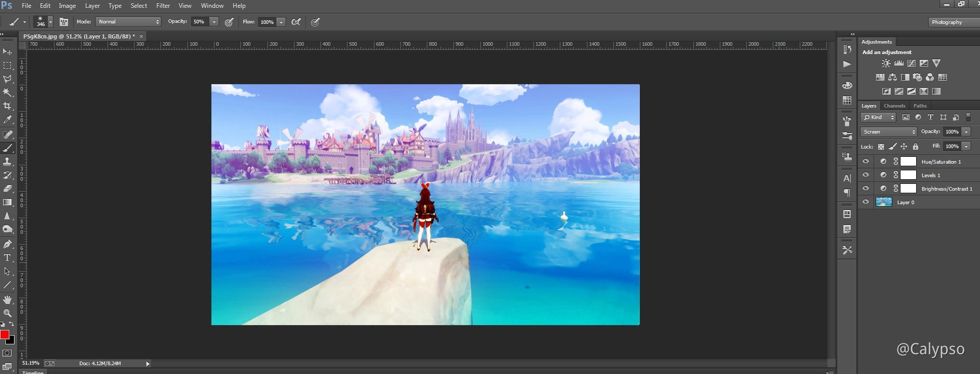Select the Sponge tool
The image size is (980, 374).
[x=7, y=229]
